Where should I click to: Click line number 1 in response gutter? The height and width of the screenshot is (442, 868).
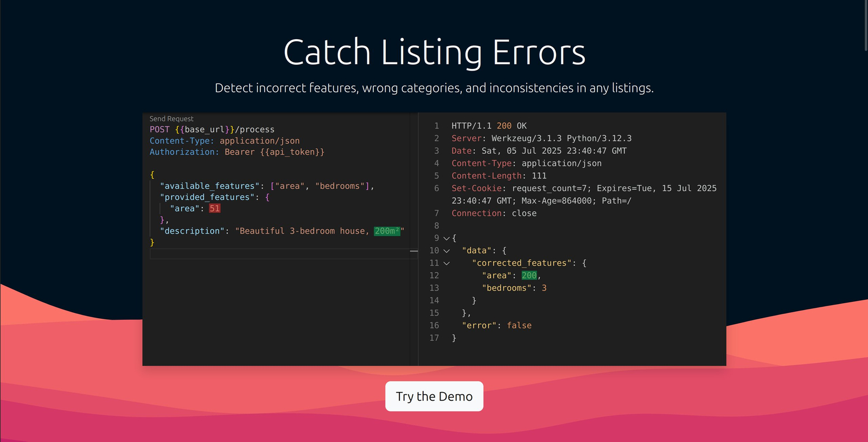tap(436, 126)
